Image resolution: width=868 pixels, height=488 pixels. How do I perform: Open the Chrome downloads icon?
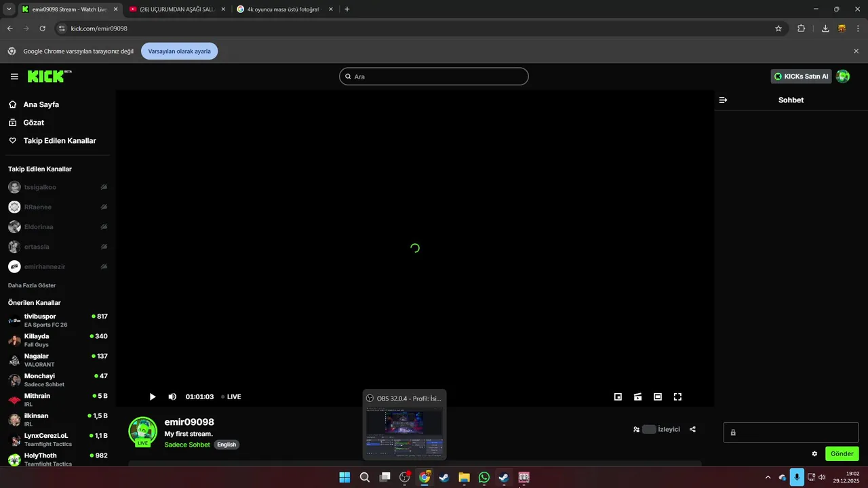[825, 28]
